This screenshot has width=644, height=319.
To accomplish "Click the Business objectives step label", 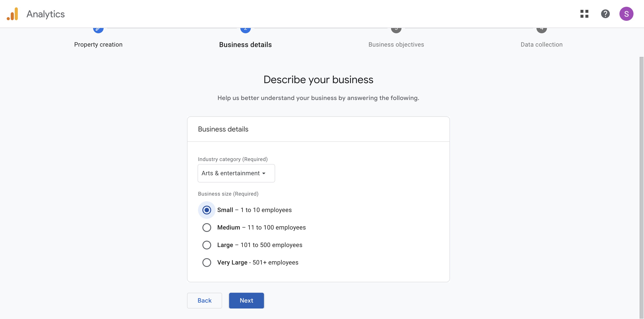I will [x=396, y=45].
